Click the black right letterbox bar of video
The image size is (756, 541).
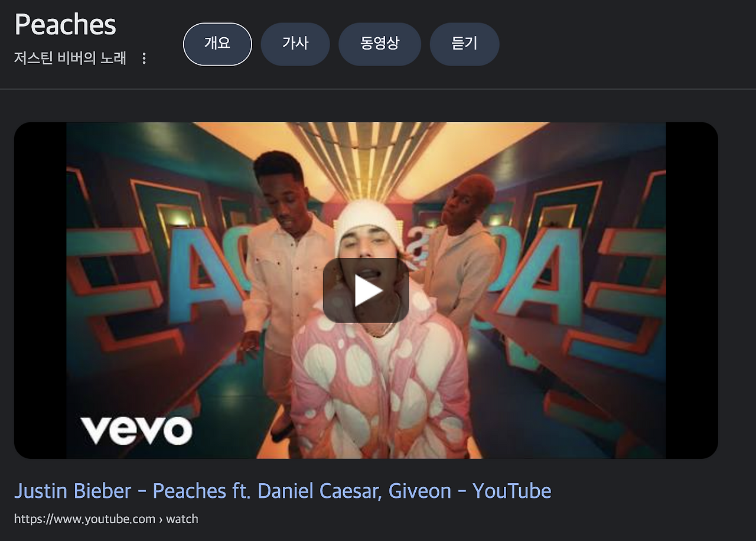[x=692, y=290]
